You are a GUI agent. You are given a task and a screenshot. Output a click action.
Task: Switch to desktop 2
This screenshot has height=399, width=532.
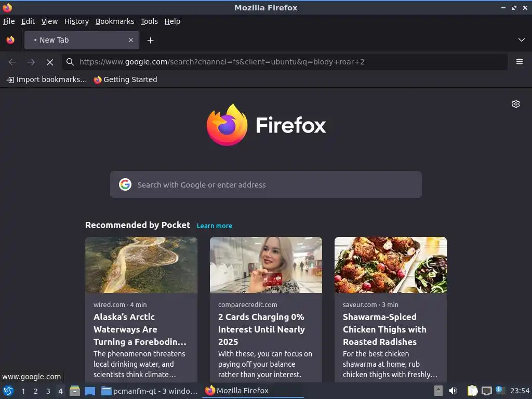(36, 391)
